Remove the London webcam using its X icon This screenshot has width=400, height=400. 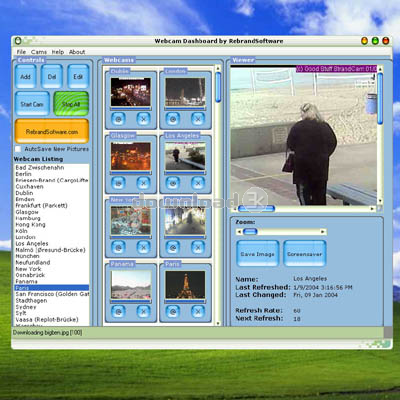tap(198, 119)
